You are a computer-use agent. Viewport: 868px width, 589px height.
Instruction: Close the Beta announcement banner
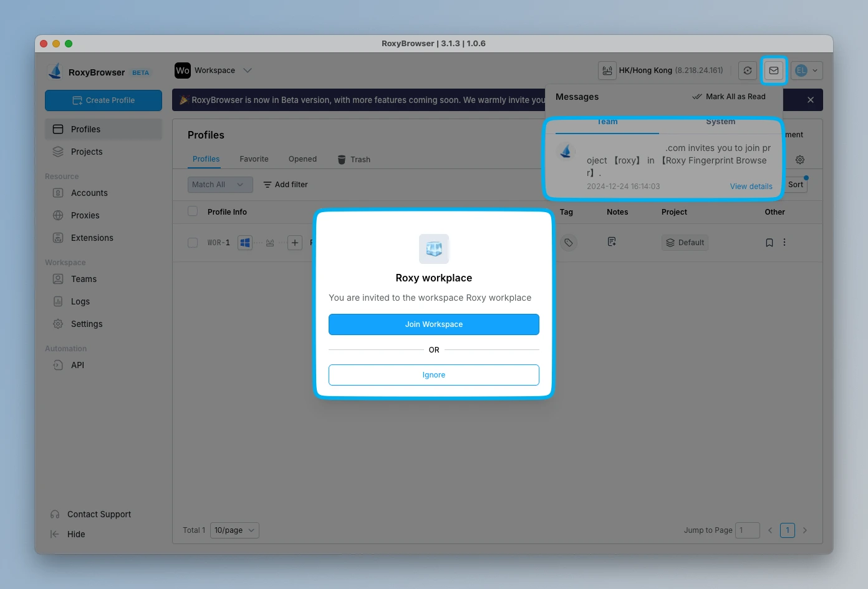pos(811,100)
